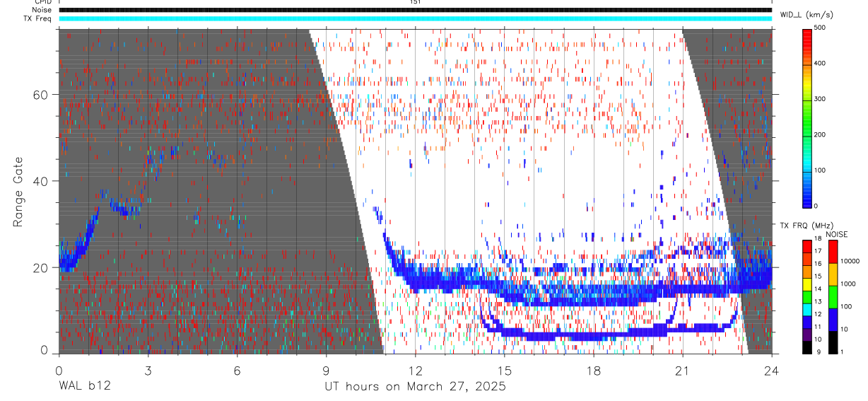868x401 pixels.
Task: Click the cyan TX Freq strip
Action: click(415, 18)
